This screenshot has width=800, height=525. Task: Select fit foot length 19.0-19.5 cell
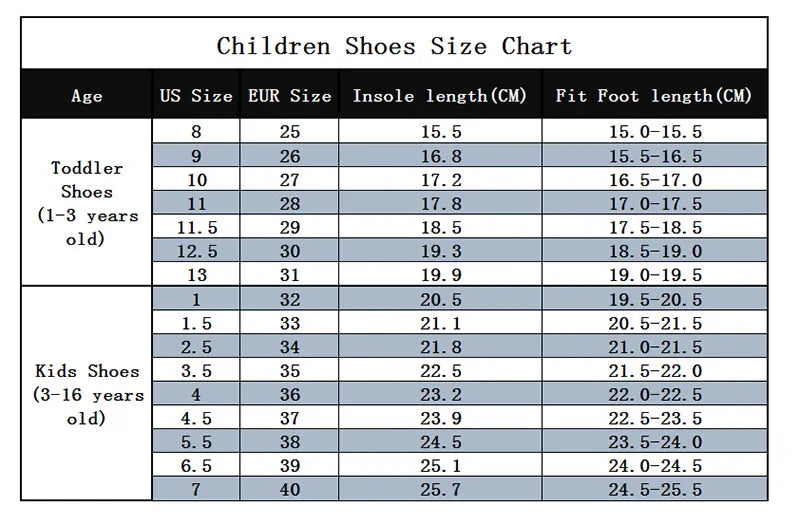(655, 276)
